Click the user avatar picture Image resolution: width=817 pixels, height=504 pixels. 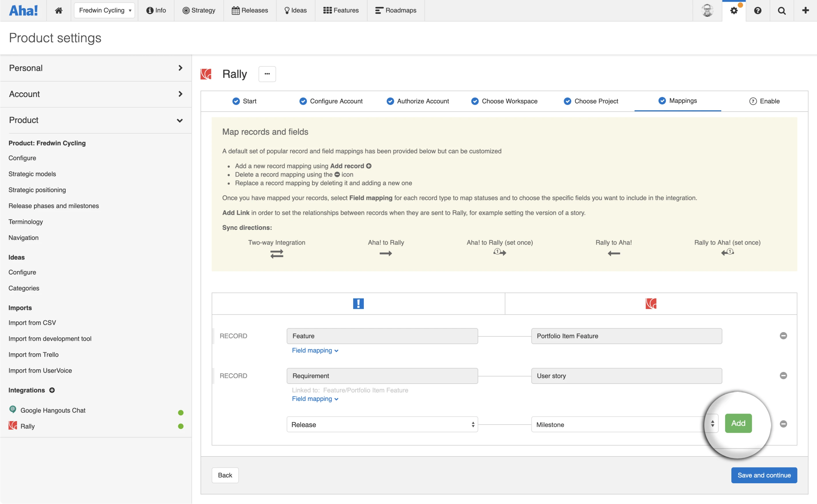coord(707,10)
